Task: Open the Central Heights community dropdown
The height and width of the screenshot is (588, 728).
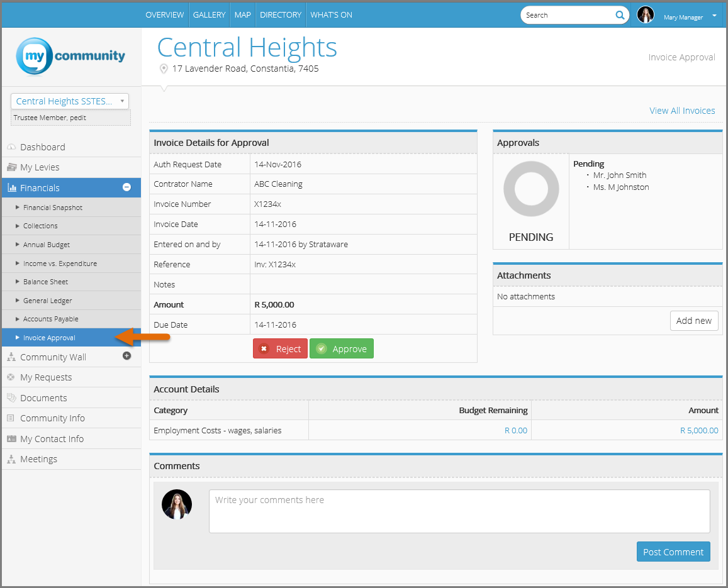Action: (70, 101)
